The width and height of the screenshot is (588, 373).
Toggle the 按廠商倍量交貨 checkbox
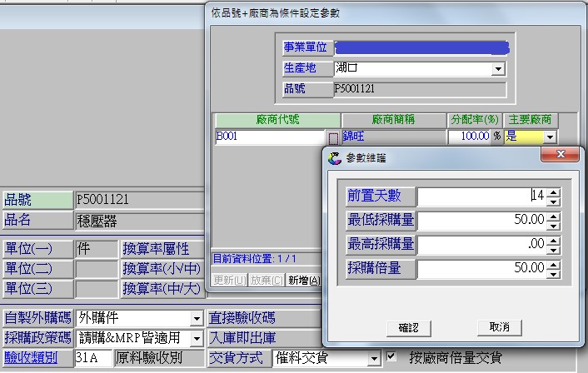pos(391,356)
